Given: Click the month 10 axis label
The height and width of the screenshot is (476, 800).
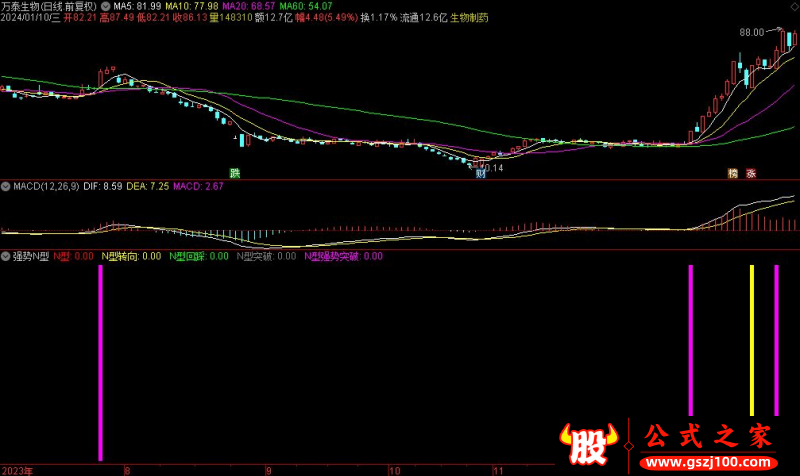Looking at the screenshot, I should coord(394,471).
